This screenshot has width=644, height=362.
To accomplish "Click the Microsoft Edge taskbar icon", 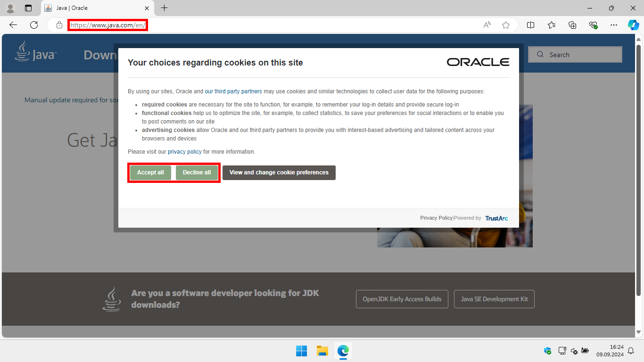I will click(x=343, y=351).
